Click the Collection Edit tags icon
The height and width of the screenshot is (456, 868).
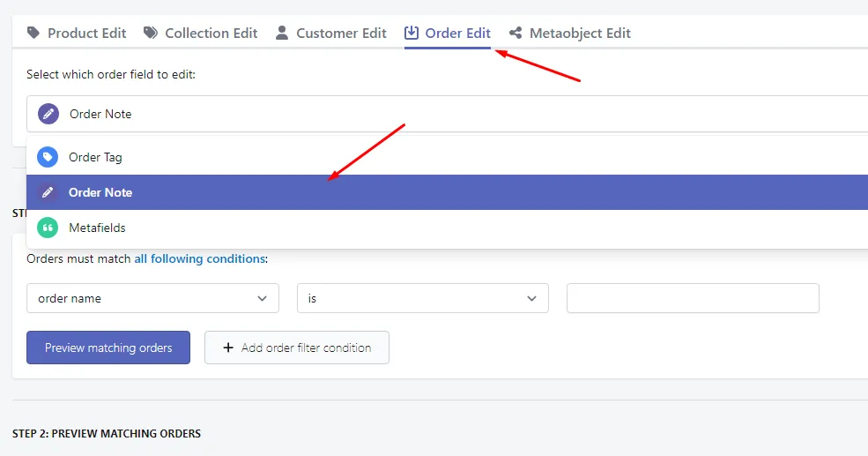(x=151, y=33)
